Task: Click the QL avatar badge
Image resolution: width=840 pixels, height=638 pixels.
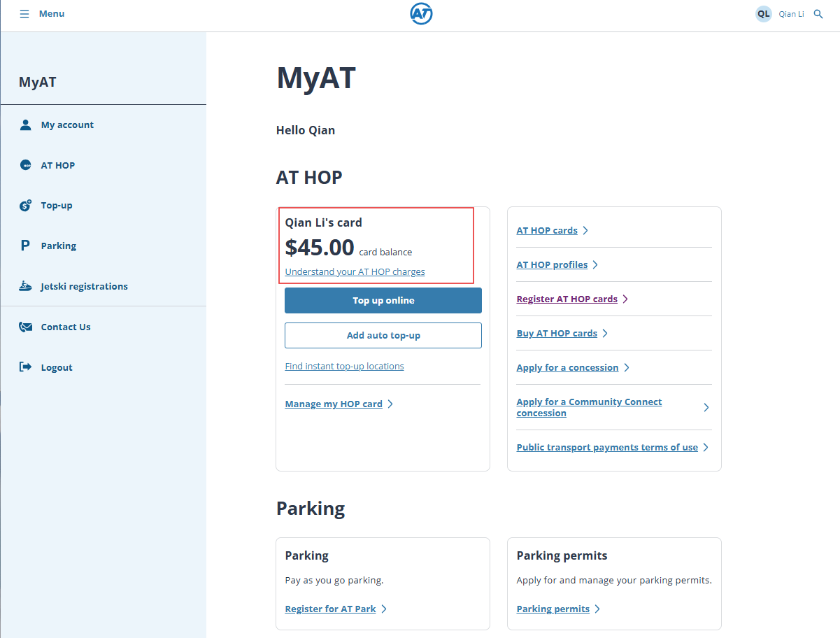Action: (x=763, y=14)
